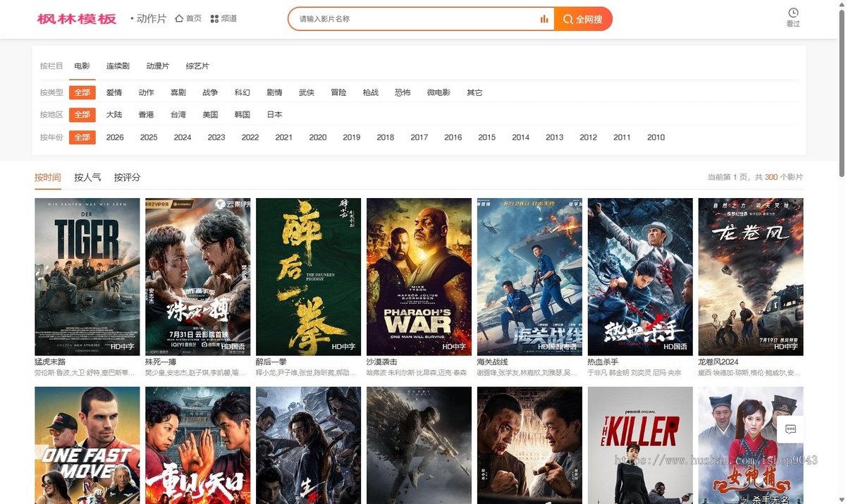Open the 频道 channels grid icon

coord(223,18)
